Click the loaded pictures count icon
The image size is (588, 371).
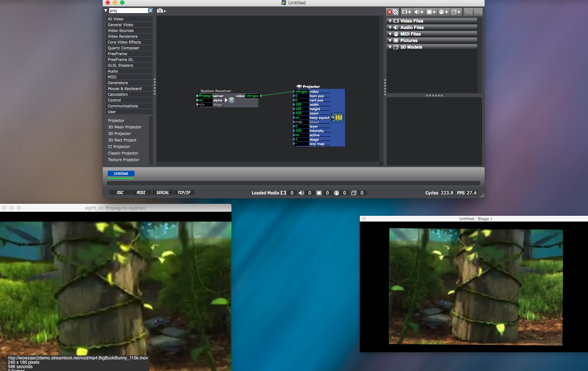point(319,193)
